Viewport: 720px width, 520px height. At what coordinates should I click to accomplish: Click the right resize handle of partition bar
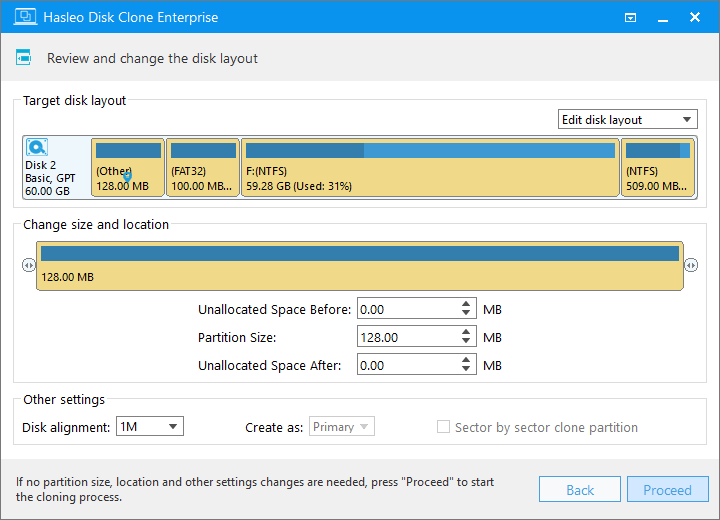[691, 265]
